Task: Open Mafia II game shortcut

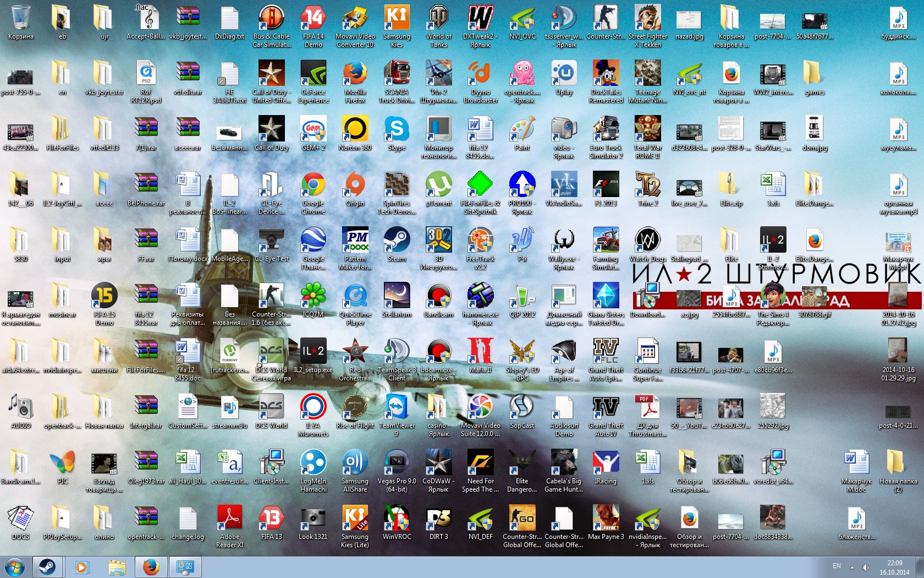Action: (480, 356)
